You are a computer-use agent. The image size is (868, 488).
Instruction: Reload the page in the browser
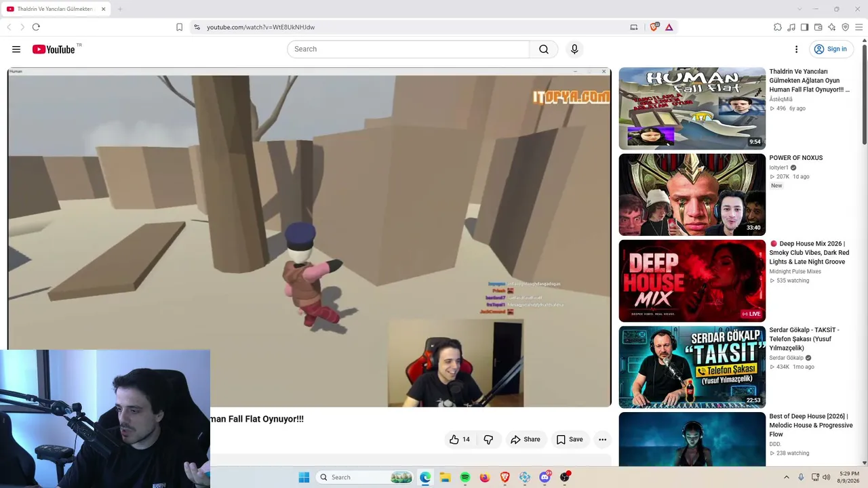(36, 27)
